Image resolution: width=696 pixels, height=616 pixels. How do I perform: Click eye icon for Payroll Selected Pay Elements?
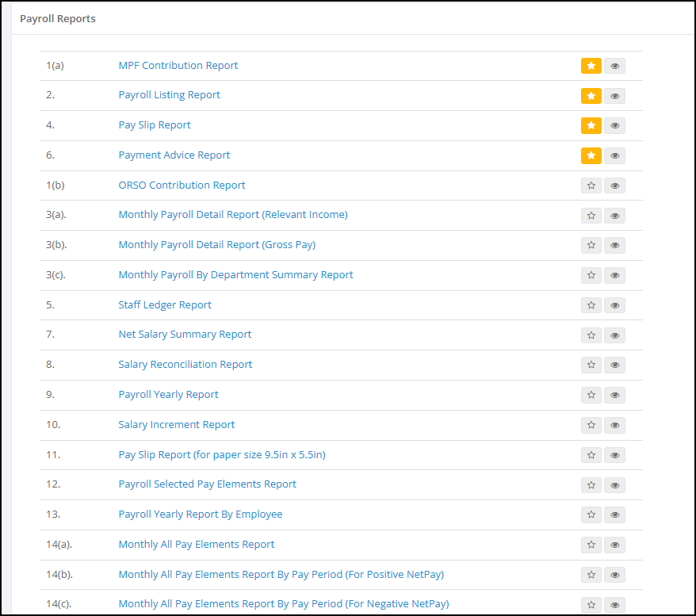coord(615,485)
